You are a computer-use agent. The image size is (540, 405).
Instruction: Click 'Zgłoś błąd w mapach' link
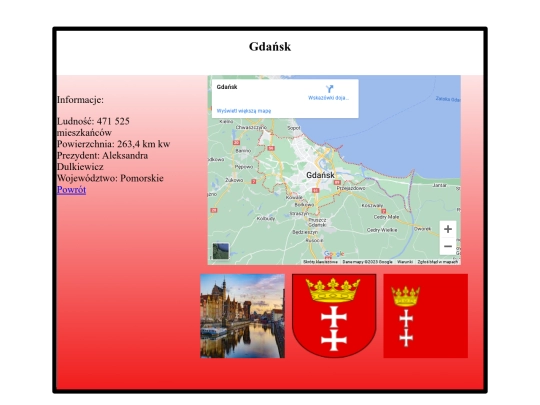click(438, 262)
